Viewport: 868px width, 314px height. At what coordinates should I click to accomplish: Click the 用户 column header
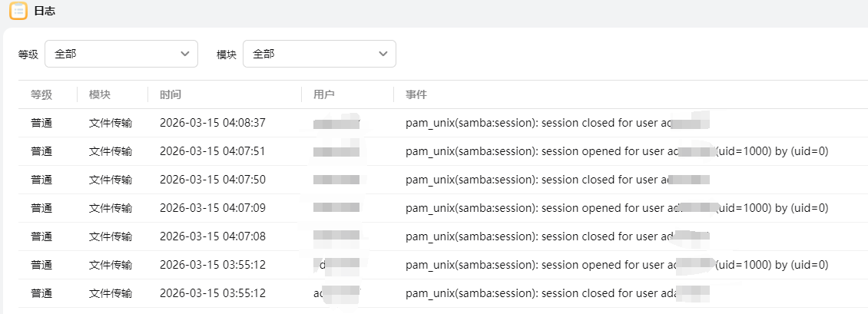click(324, 94)
